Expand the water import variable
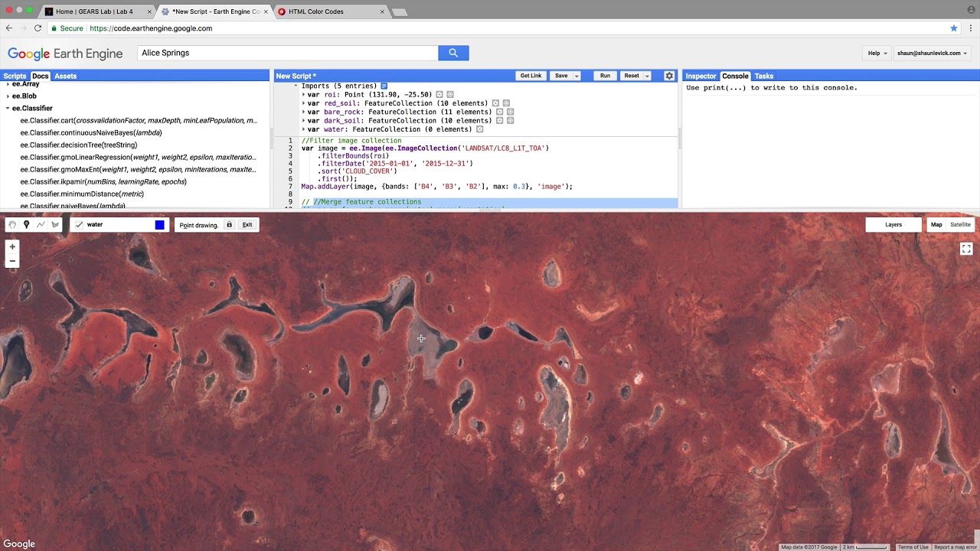 tap(304, 129)
